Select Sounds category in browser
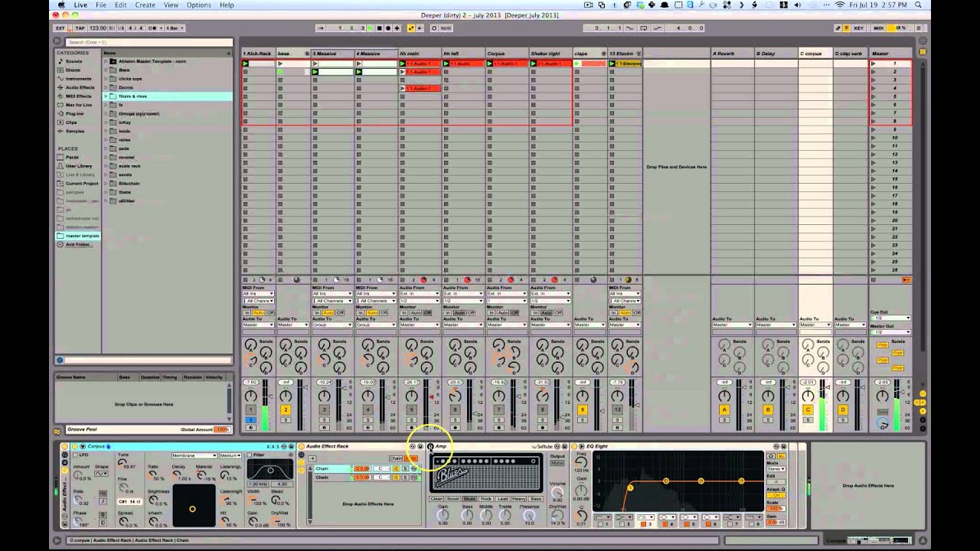 coord(73,61)
